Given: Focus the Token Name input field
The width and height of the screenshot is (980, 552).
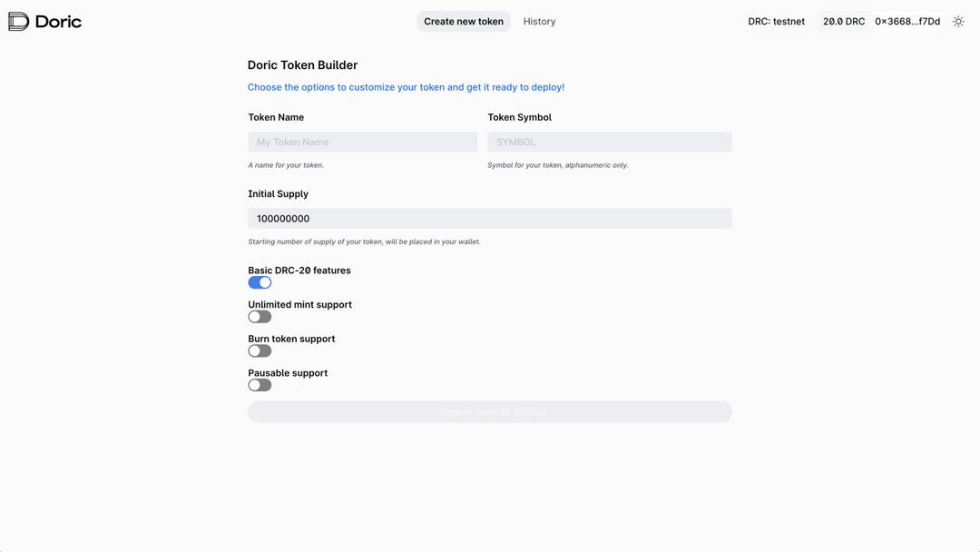Looking at the screenshot, I should (362, 143).
